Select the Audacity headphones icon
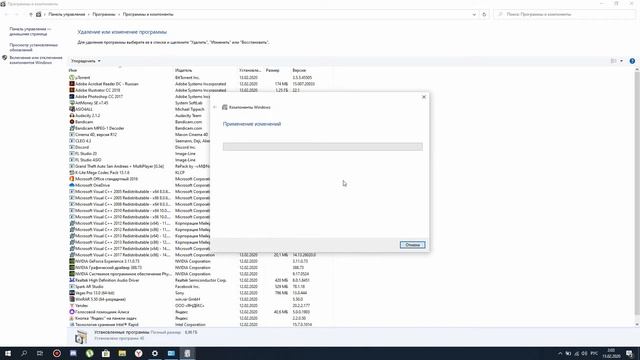This screenshot has height=360, width=640. [72, 115]
